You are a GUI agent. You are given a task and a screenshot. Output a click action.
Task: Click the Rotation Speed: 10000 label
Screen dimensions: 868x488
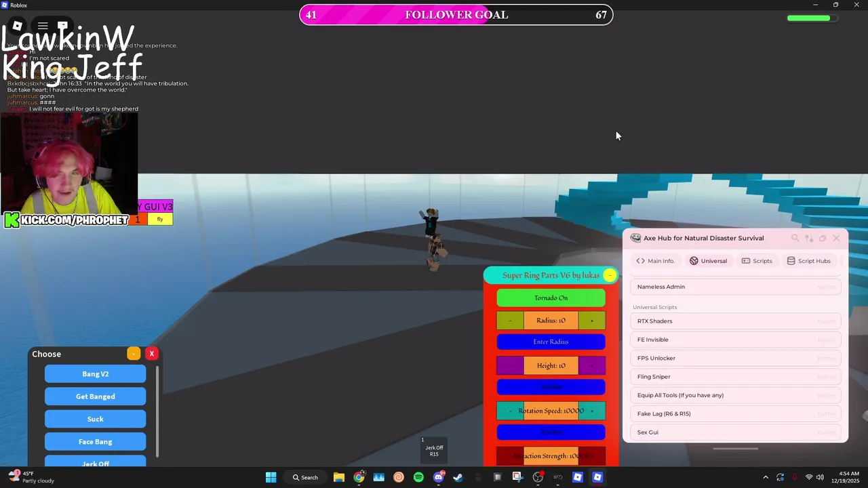coord(551,411)
